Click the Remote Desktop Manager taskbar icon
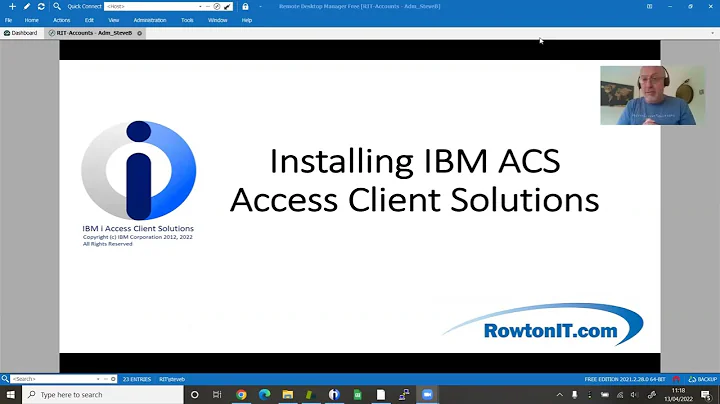Viewport: 720px width, 404px height. coord(404,395)
